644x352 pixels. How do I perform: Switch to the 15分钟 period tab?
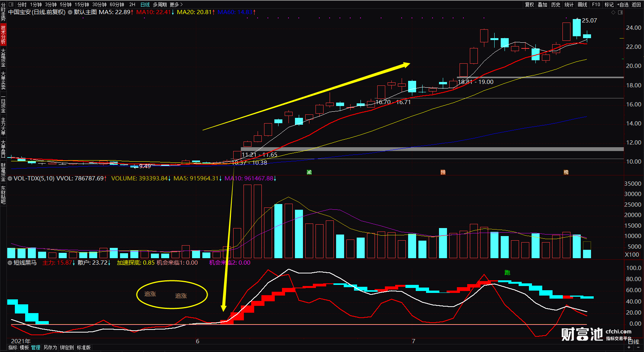tap(82, 5)
